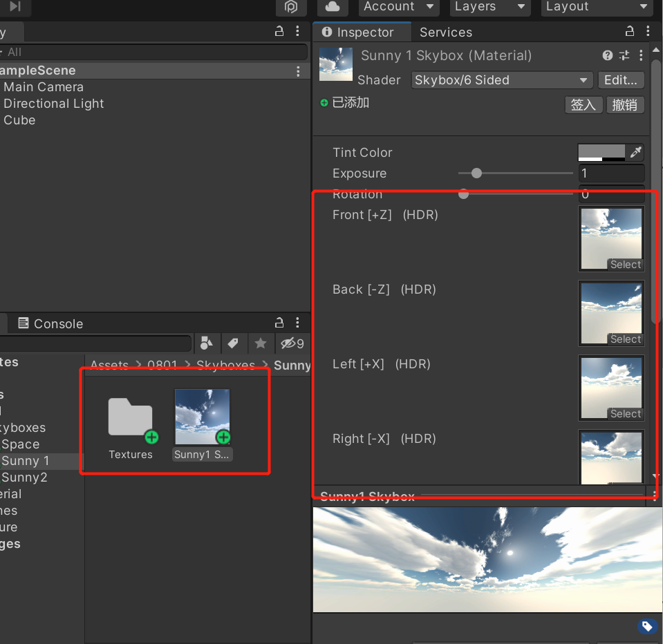Click the Exposure value field
This screenshot has height=644, width=663.
611,173
